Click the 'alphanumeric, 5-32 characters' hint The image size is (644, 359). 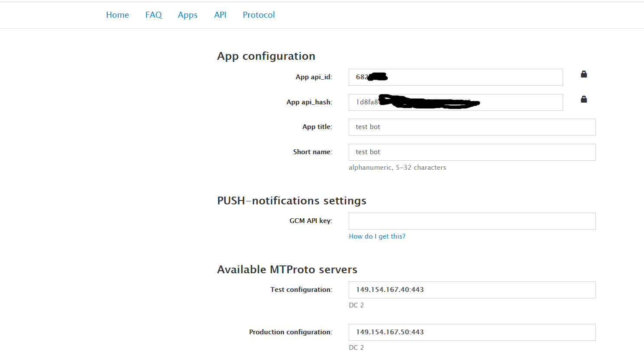tap(397, 168)
